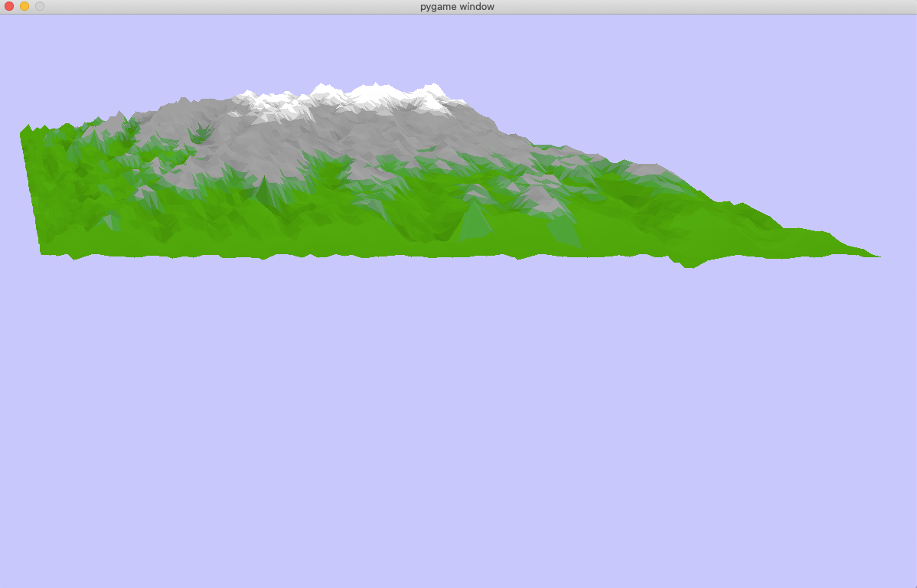Close the pygame window with the red button
Image resolution: width=917 pixels, height=588 pixels.
click(x=8, y=6)
